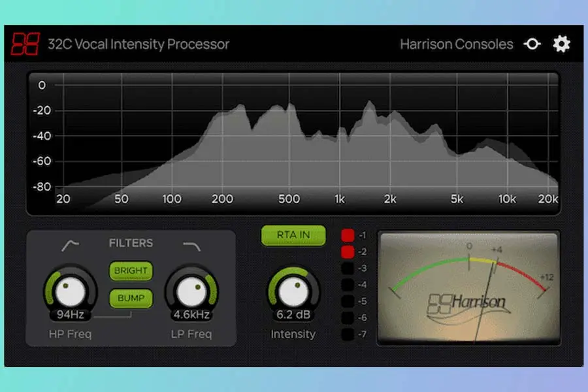This screenshot has height=392, width=588.
Task: Click the -3 gain reduction LED
Action: pos(348,269)
